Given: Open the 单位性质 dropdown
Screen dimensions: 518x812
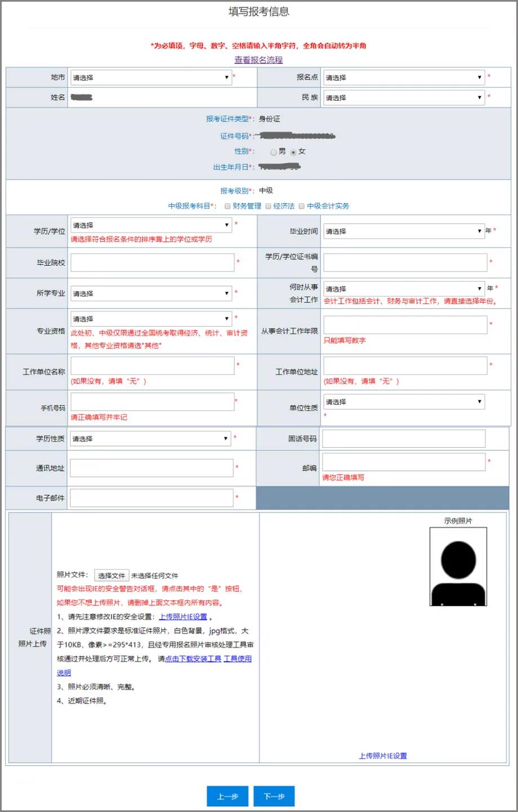Looking at the screenshot, I should (403, 401).
